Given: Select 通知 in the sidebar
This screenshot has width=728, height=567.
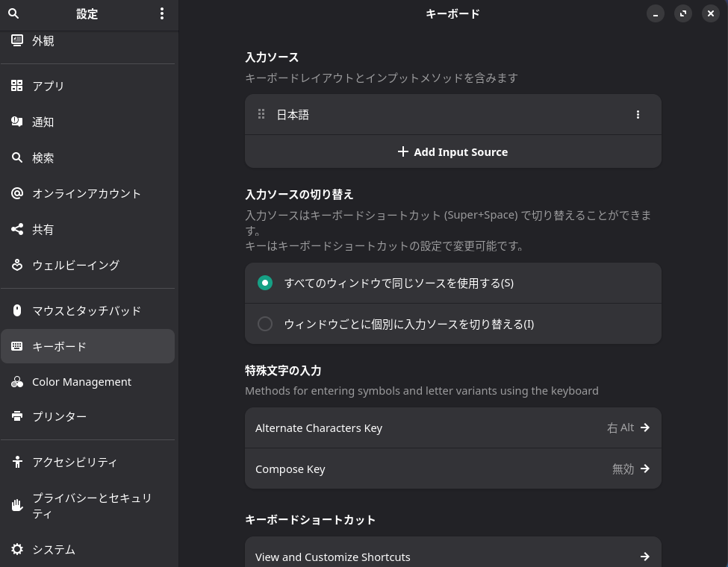Looking at the screenshot, I should [x=43, y=122].
